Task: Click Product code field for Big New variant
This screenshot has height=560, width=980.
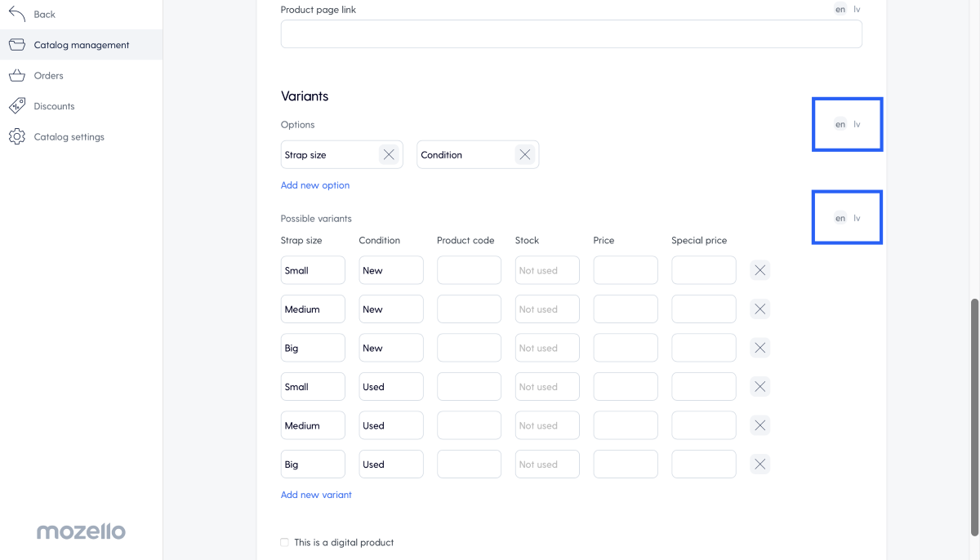Action: tap(469, 348)
